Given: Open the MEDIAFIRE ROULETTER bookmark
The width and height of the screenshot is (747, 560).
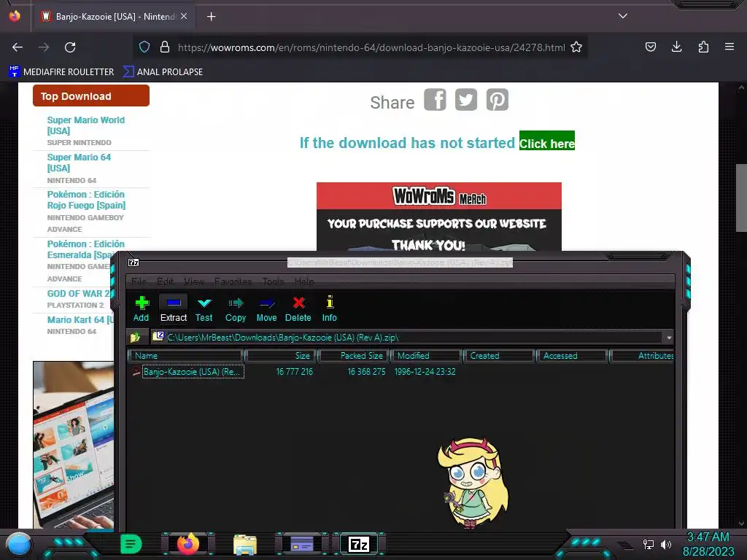Looking at the screenshot, I should point(61,72).
